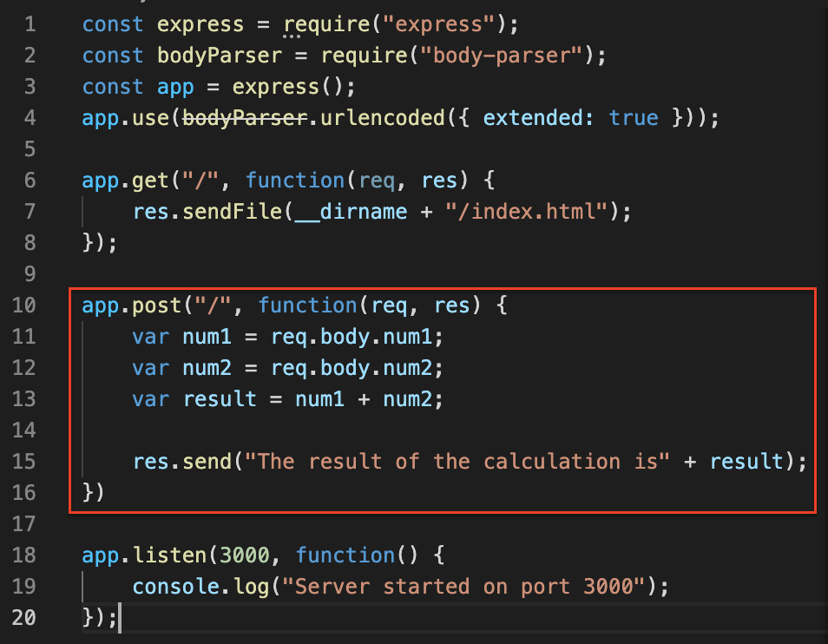
Task: Click line number 10 in the gutter
Action: click(x=23, y=306)
